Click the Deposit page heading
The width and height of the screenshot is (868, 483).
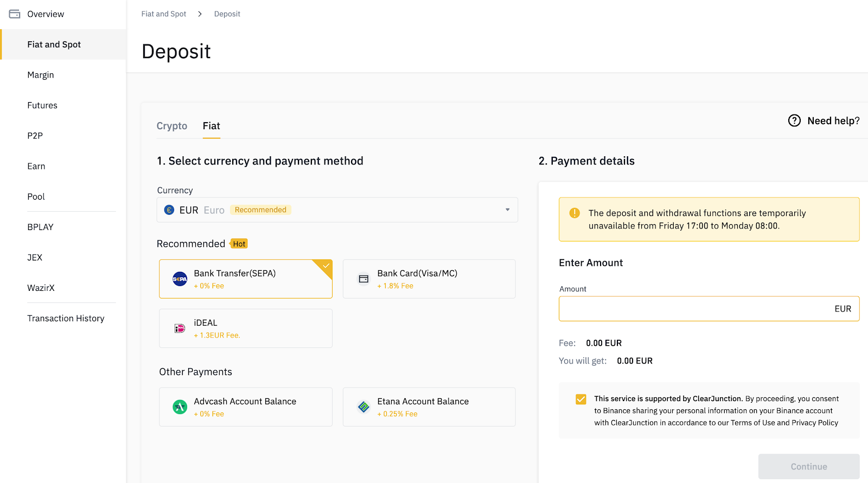pyautogui.click(x=176, y=52)
